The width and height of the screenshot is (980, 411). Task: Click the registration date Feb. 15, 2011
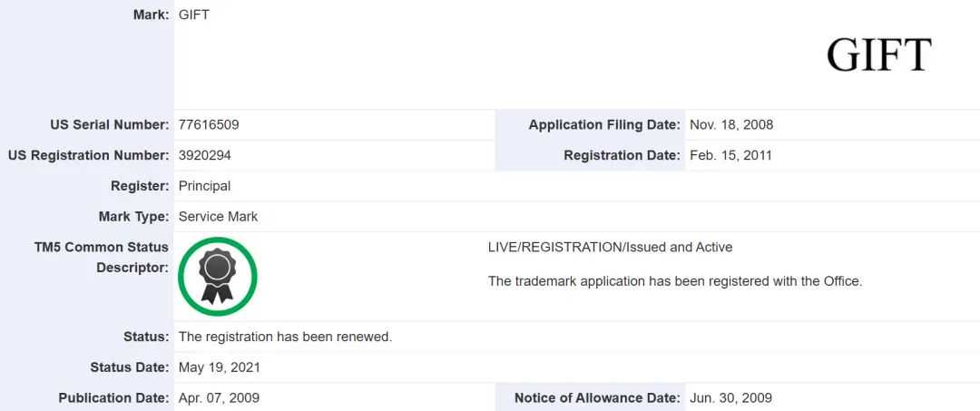coord(730,155)
